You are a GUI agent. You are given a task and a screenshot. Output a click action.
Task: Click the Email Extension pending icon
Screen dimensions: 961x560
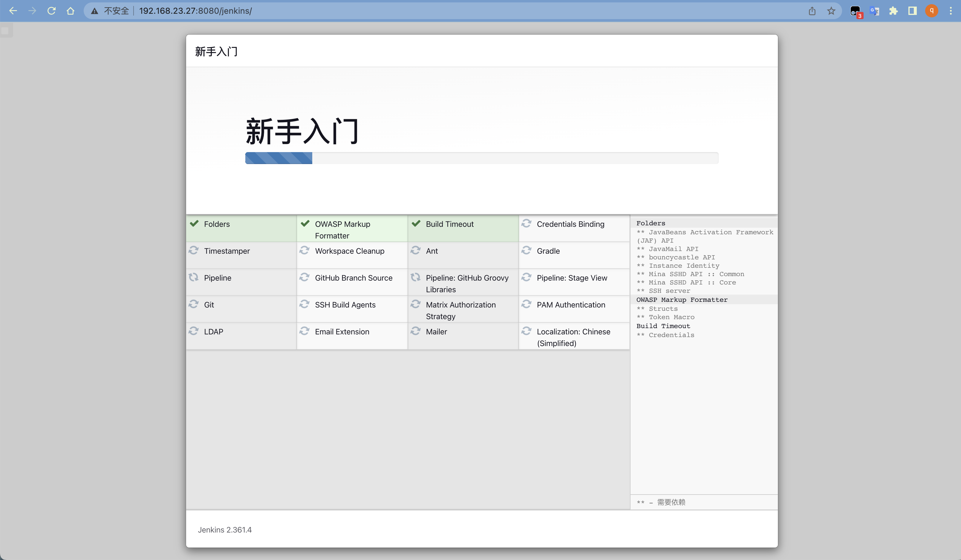click(304, 331)
